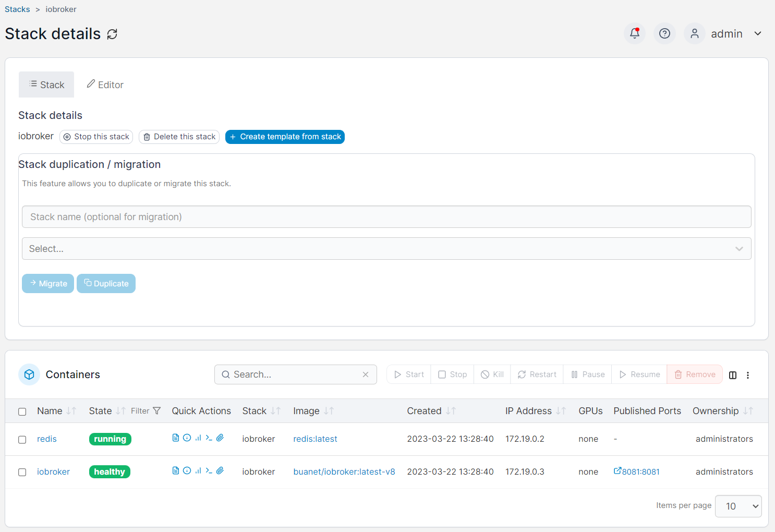Viewport: 775px width, 532px height.
Task: Click the Duplicate button
Action: click(x=106, y=284)
